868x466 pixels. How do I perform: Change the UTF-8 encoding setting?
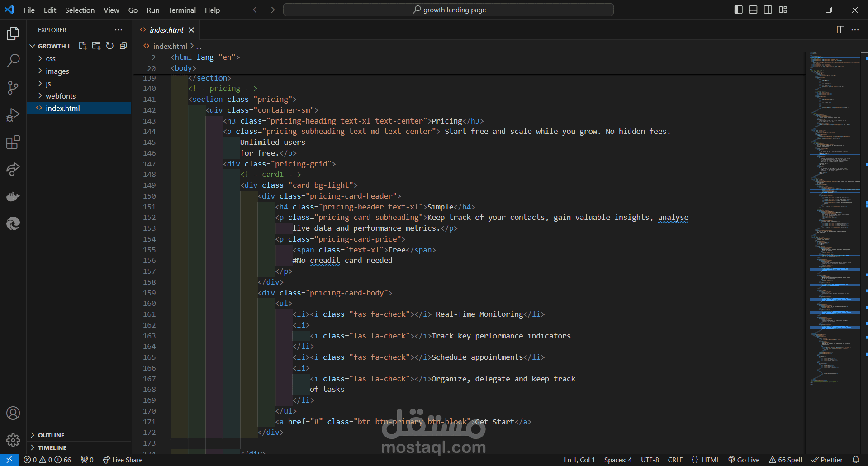click(650, 460)
